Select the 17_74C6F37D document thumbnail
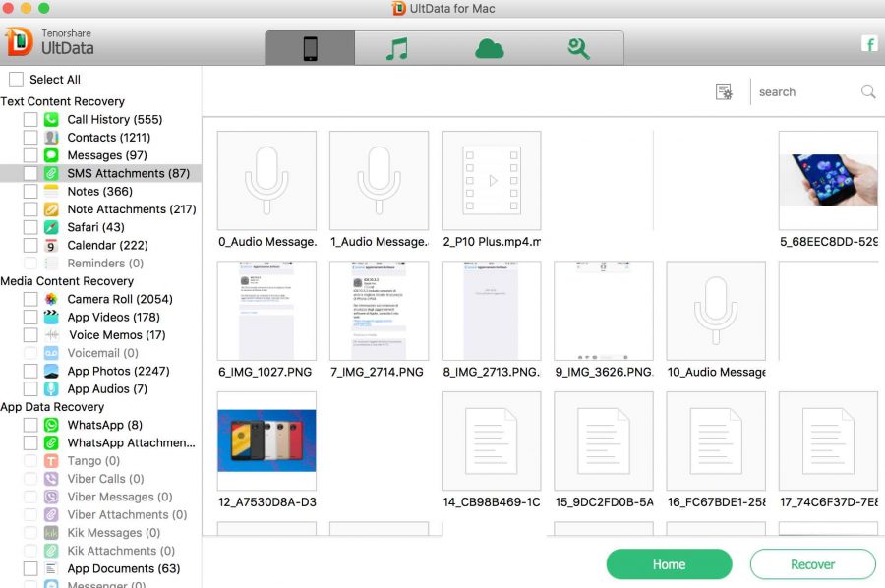 coord(828,441)
